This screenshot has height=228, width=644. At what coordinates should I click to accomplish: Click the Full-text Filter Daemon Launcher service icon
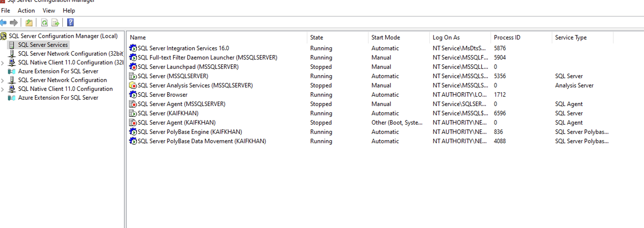tap(133, 57)
